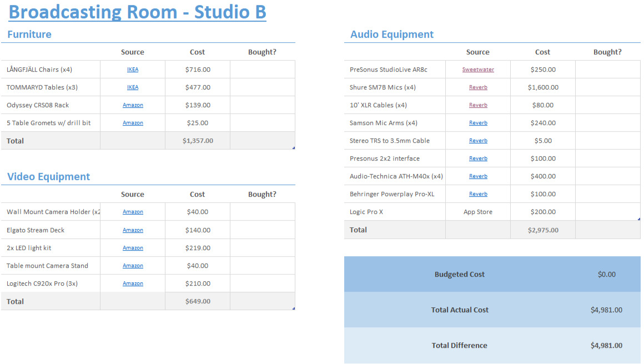Follow the Amazon link for Odyssey CRS08 Rack
The height and width of the screenshot is (364, 644).
click(133, 105)
